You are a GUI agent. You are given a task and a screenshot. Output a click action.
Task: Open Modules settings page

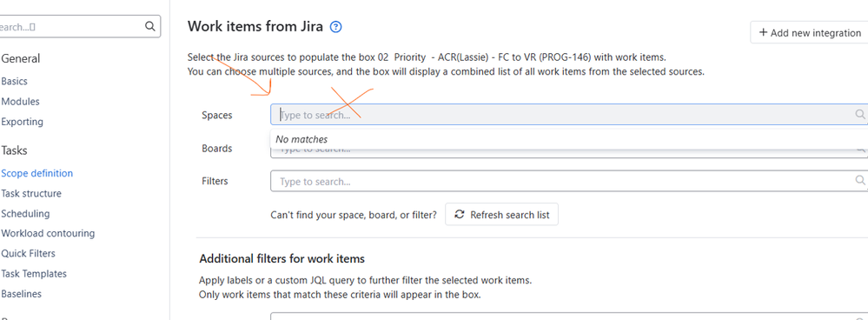coord(21,102)
